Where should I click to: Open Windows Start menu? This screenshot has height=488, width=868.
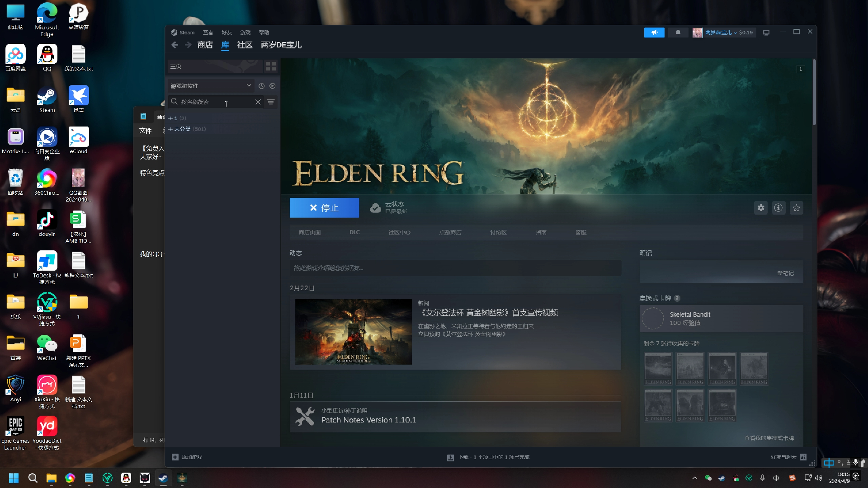[14, 478]
